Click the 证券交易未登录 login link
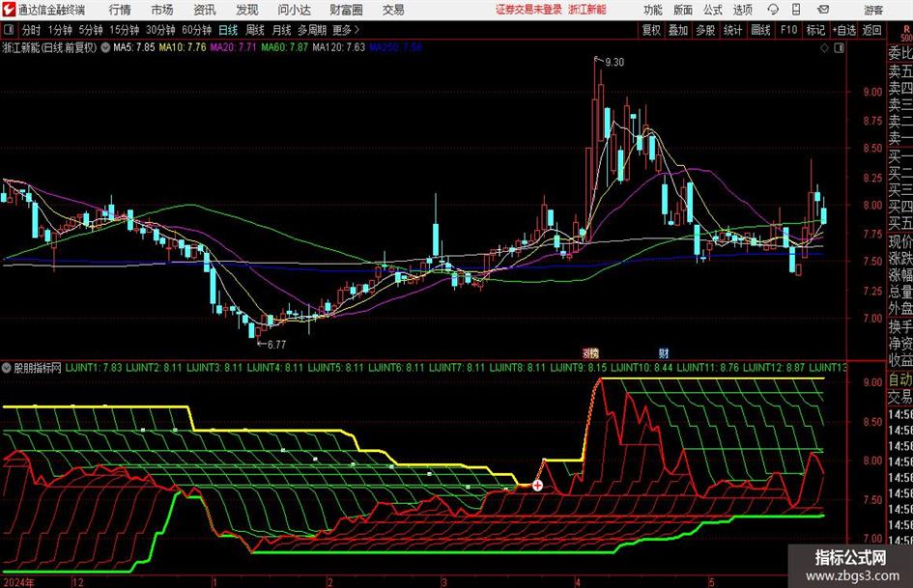Screen dimensions: 913x588 (529, 10)
